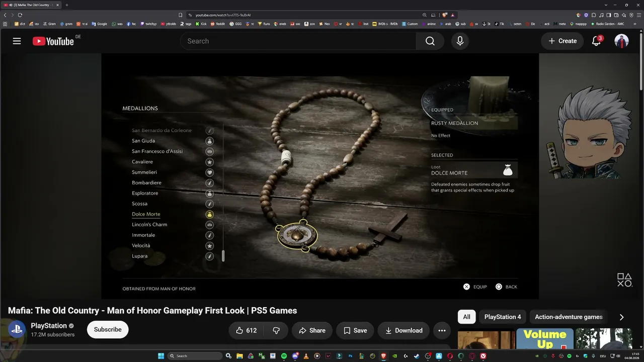Click the Bombardiere list entry
The image size is (644, 362).
(x=146, y=183)
